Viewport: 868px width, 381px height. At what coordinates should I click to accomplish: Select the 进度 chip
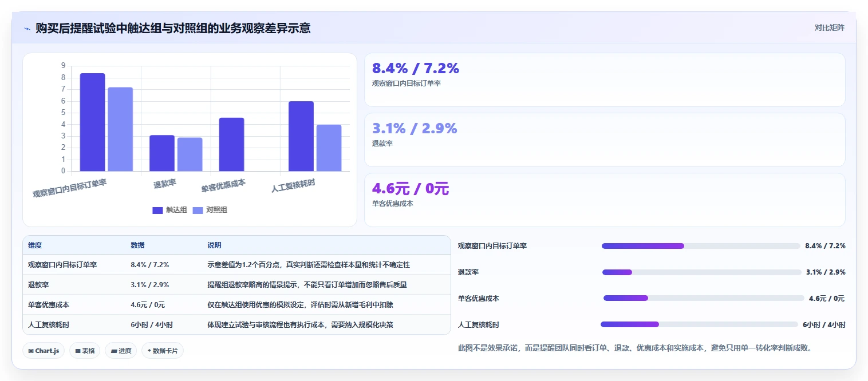[x=121, y=351]
